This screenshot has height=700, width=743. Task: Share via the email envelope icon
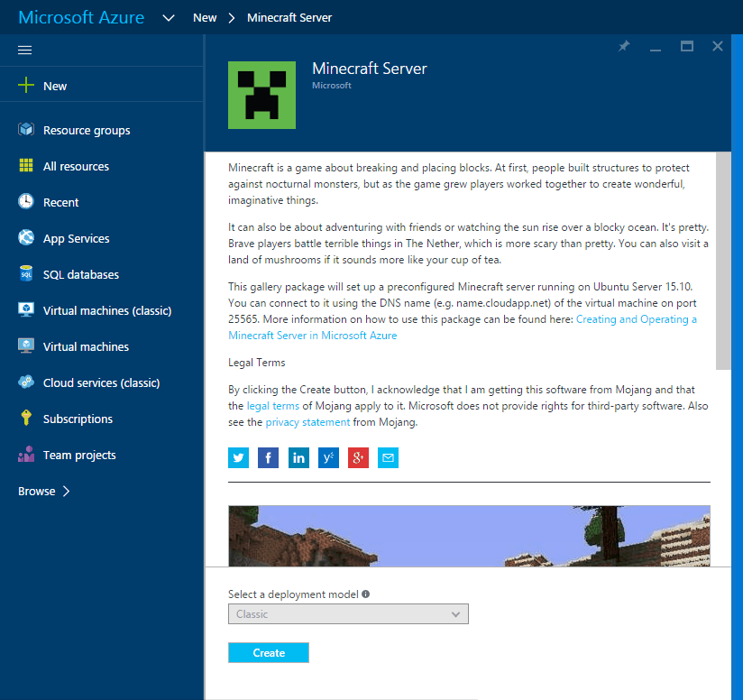(388, 458)
